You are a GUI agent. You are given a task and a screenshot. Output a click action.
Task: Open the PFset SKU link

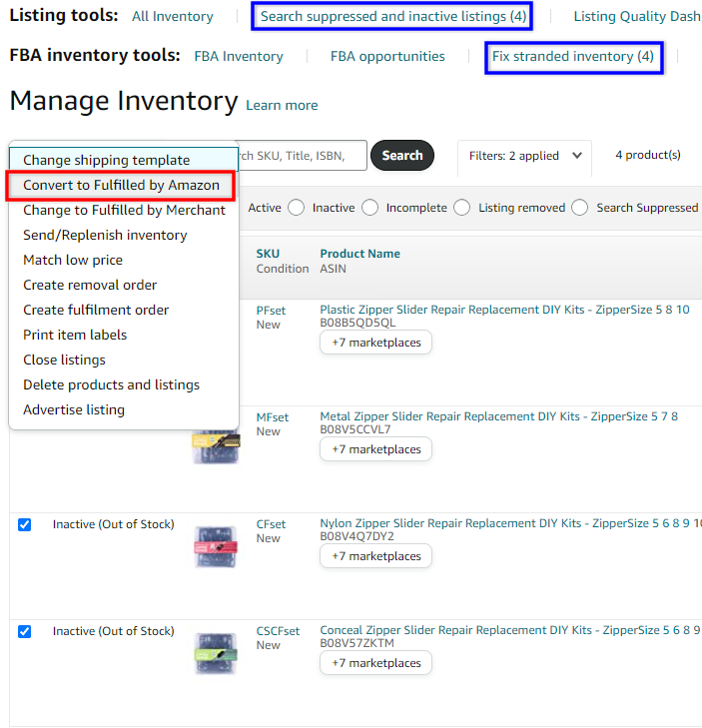(272, 311)
